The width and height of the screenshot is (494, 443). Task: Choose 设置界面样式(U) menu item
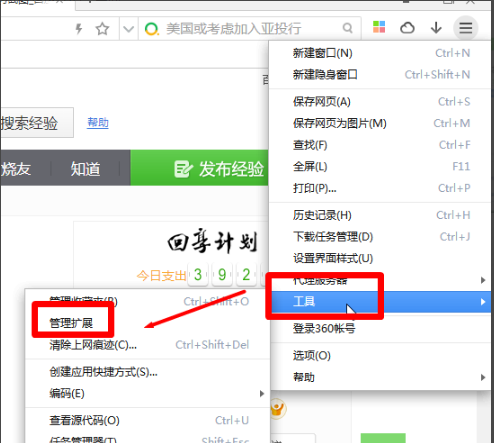point(380,258)
